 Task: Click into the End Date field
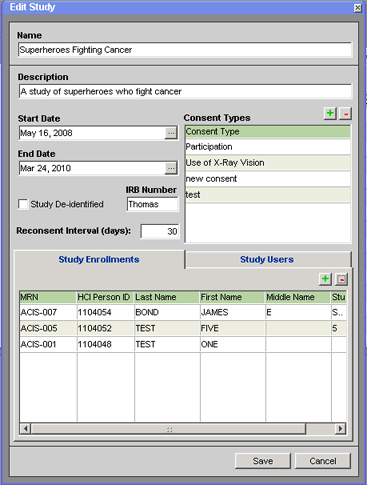tap(92, 168)
